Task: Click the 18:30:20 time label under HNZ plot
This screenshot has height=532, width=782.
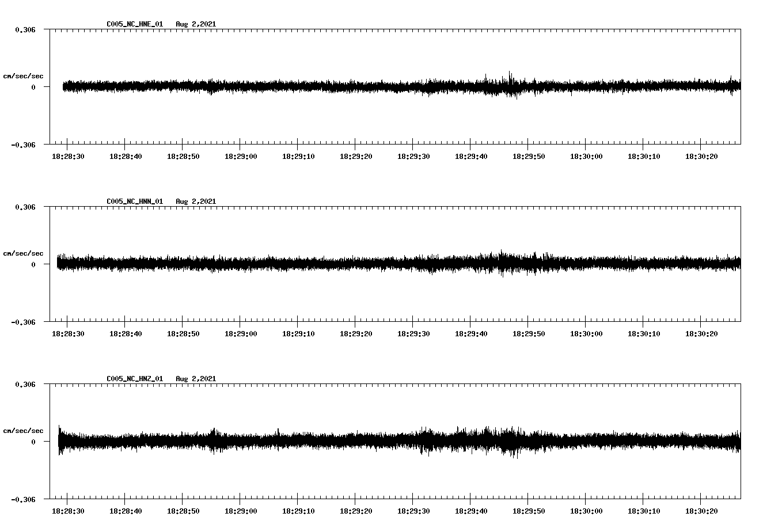Action: click(701, 511)
